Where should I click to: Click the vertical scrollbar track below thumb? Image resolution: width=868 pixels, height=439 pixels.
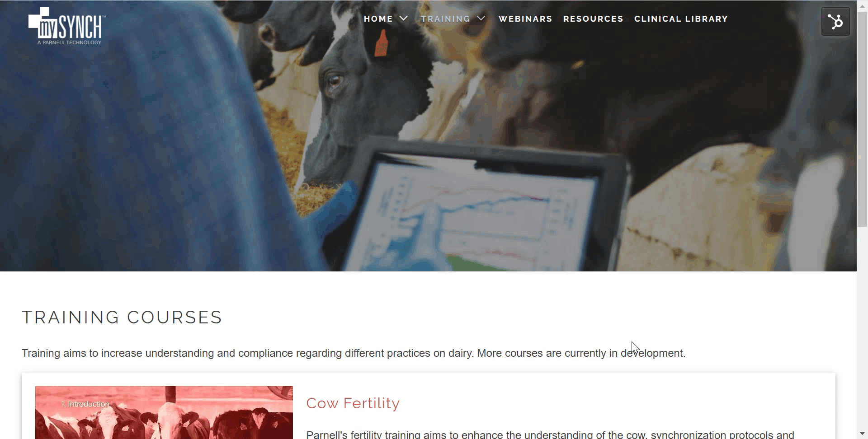coord(863,327)
